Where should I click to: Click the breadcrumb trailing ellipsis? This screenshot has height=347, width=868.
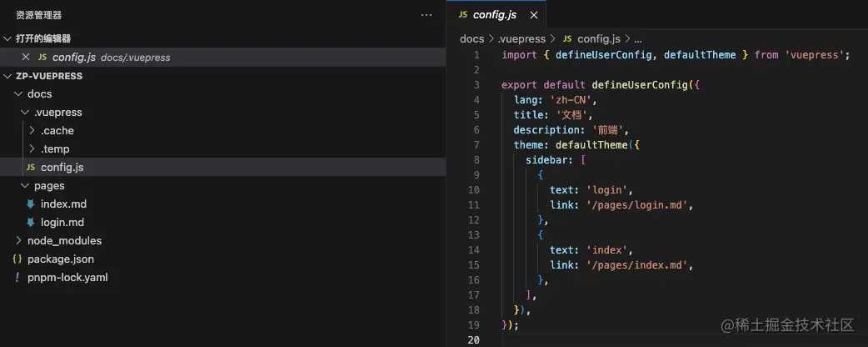[638, 39]
